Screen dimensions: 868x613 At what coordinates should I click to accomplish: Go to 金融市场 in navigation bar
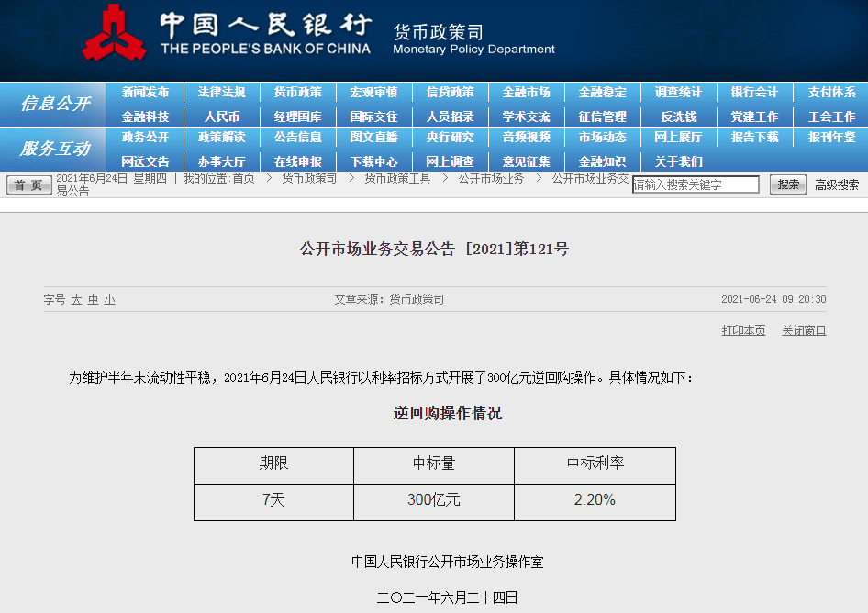(526, 93)
